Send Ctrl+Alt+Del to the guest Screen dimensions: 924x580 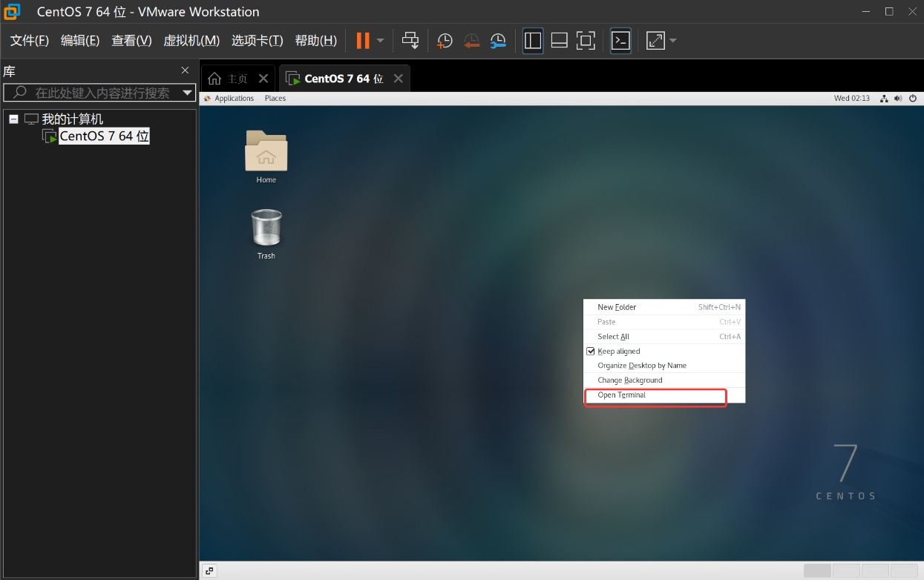point(410,41)
